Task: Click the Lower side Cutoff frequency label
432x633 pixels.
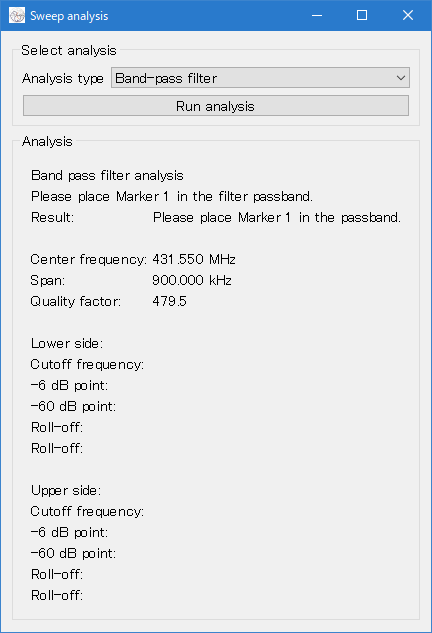Action: click(x=87, y=365)
